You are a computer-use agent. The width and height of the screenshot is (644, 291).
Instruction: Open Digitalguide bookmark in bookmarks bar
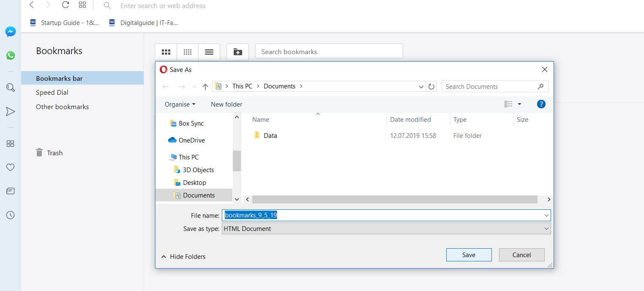(x=144, y=22)
